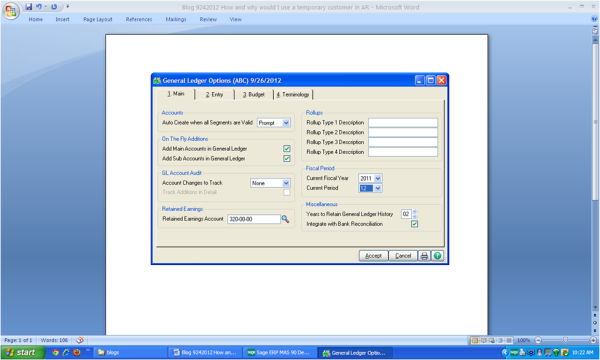Click the Retained Earnings Account field
600x360 pixels.
(254, 219)
